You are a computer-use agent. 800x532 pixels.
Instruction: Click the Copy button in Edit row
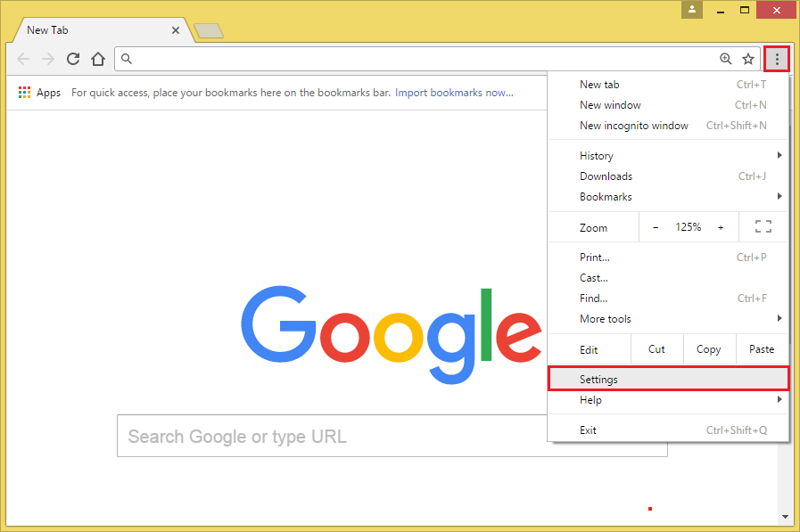point(709,349)
